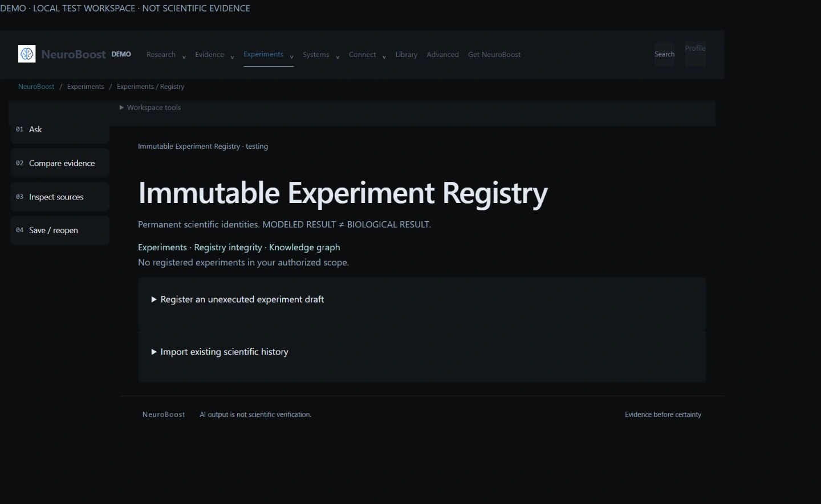Expand the Workspace tools disclosure
The width and height of the screenshot is (821, 504).
coord(151,107)
